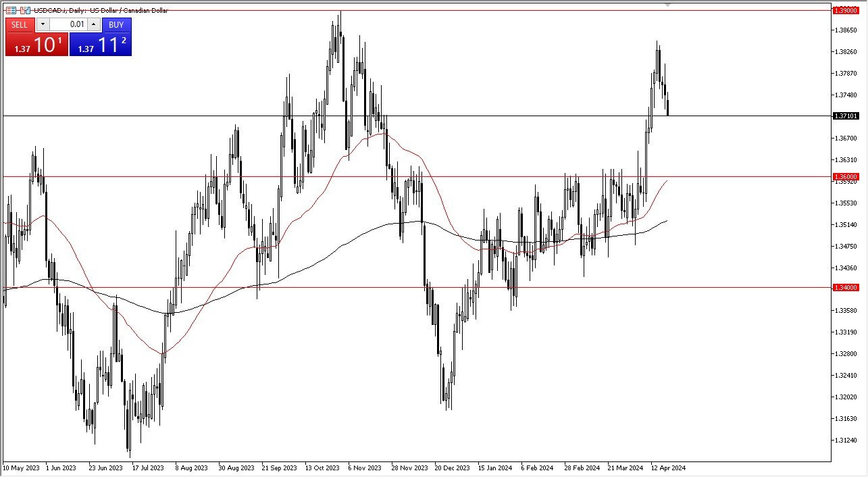This screenshot has height=477, width=868.
Task: Select the red SELL button
Action: 20,25
